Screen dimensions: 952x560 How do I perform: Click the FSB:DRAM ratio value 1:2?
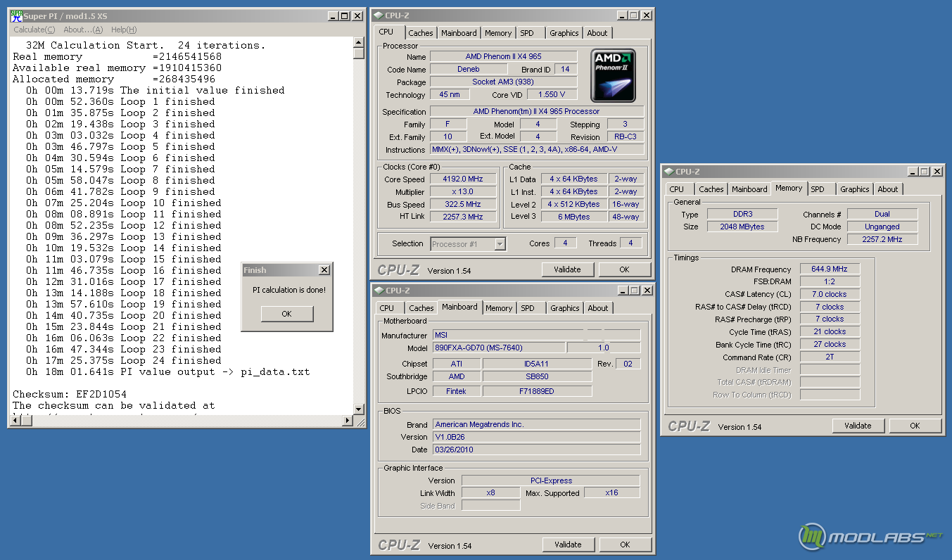pos(830,281)
